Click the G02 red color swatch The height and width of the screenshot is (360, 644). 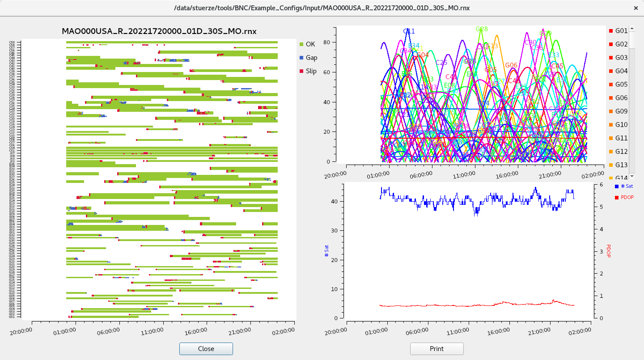coord(611,44)
